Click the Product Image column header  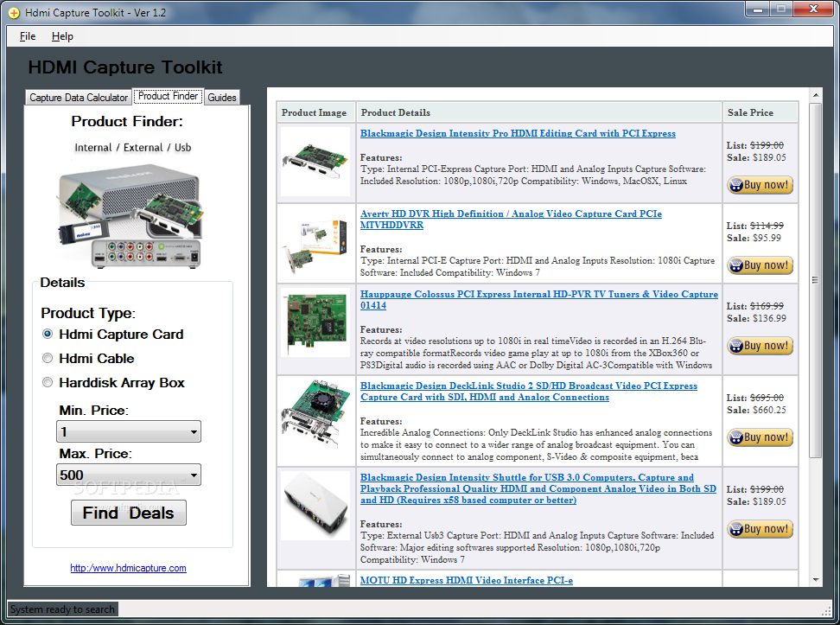coord(316,112)
